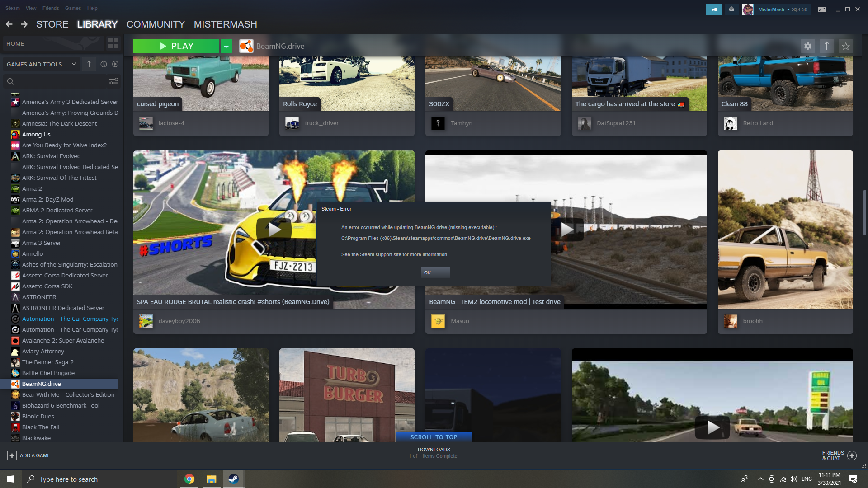Image resolution: width=868 pixels, height=488 pixels.
Task: Open File Explorer from taskbar
Action: pyautogui.click(x=211, y=479)
